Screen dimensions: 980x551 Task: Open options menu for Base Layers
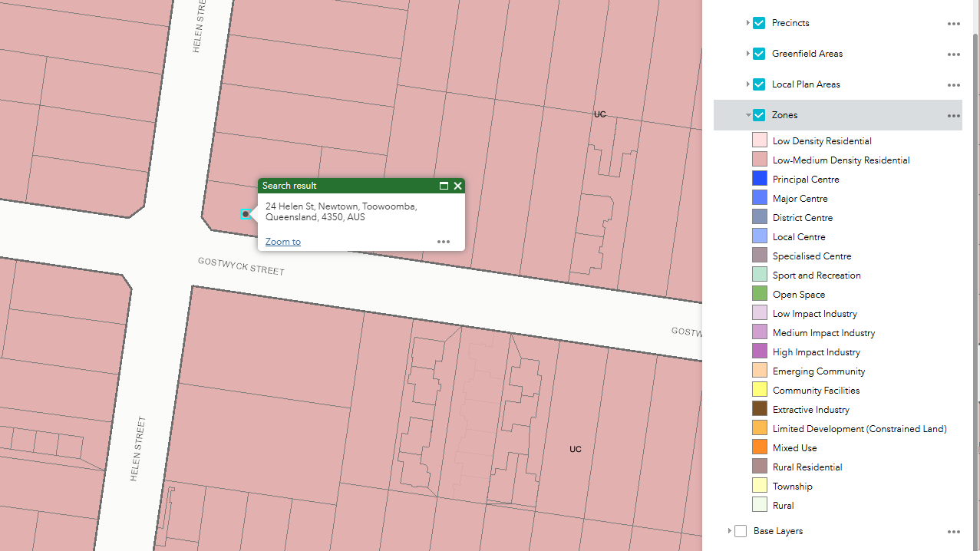coord(953,532)
